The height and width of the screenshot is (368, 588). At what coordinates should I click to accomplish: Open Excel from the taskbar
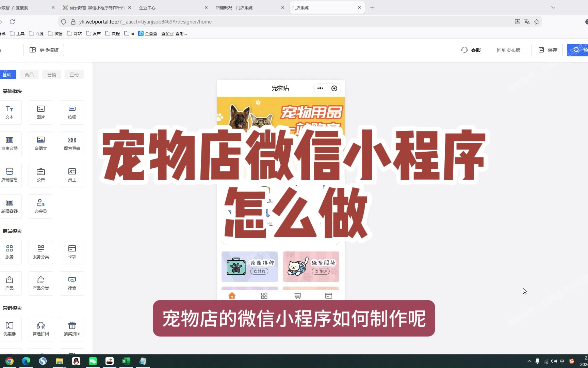(x=126, y=361)
